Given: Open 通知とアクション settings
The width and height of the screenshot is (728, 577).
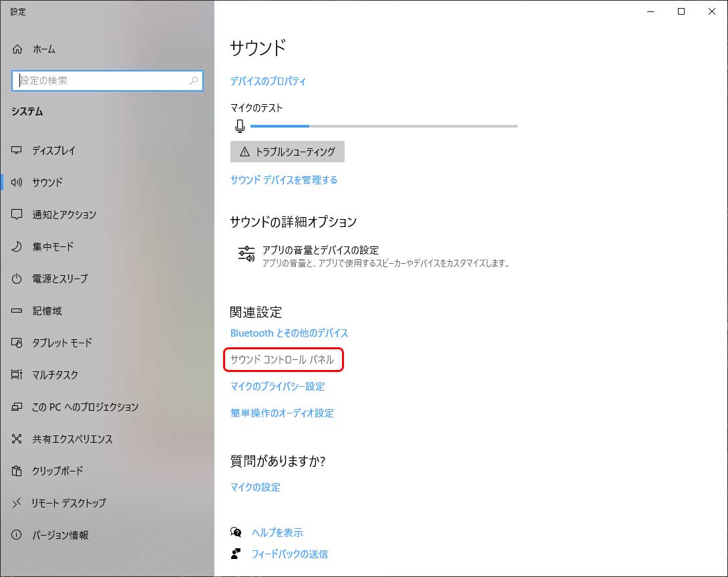Looking at the screenshot, I should (65, 214).
